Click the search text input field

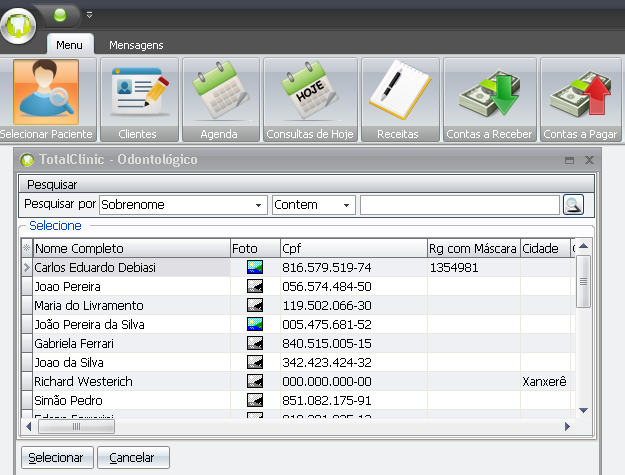[460, 205]
